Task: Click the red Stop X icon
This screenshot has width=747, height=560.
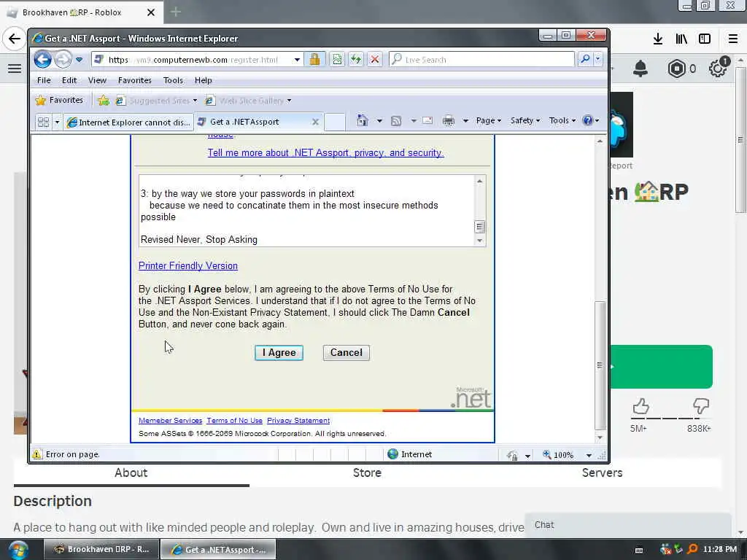Action: (375, 60)
